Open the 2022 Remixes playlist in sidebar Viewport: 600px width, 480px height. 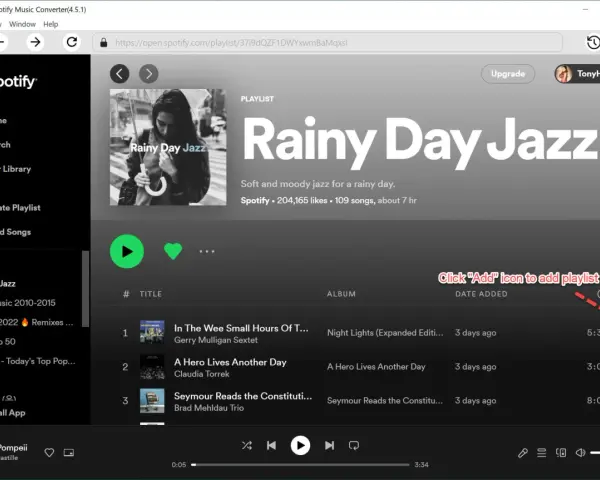click(37, 322)
